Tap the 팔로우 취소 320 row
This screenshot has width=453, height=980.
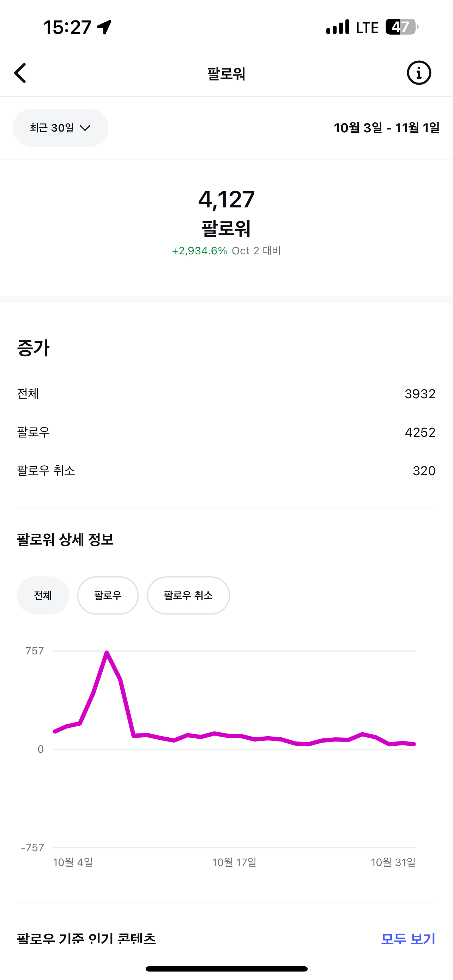point(226,471)
